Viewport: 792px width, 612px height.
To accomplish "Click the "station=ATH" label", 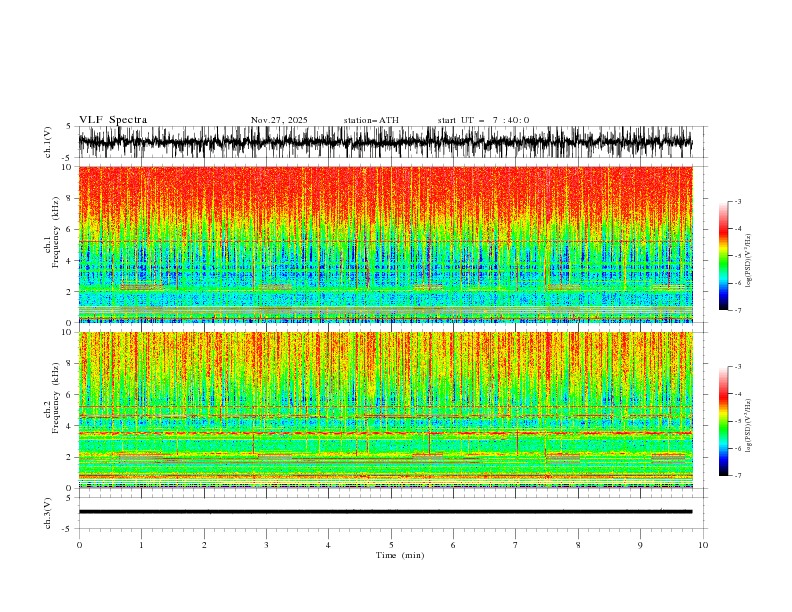I will [371, 120].
